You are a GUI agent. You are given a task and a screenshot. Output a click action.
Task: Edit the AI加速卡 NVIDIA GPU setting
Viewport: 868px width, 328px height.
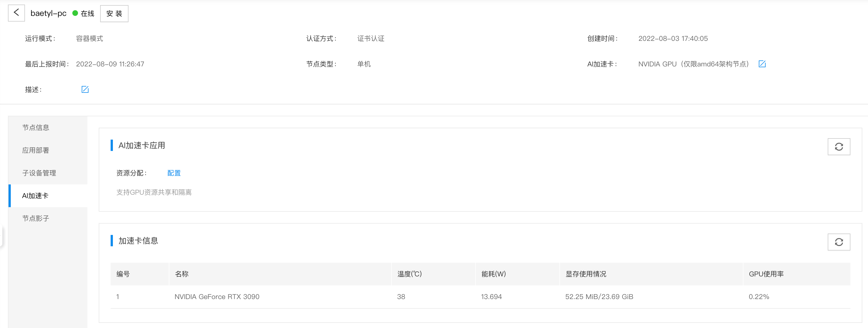762,64
